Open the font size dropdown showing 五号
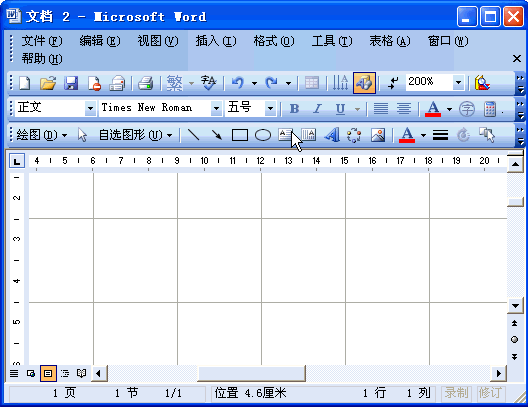528x408 pixels. click(x=270, y=109)
